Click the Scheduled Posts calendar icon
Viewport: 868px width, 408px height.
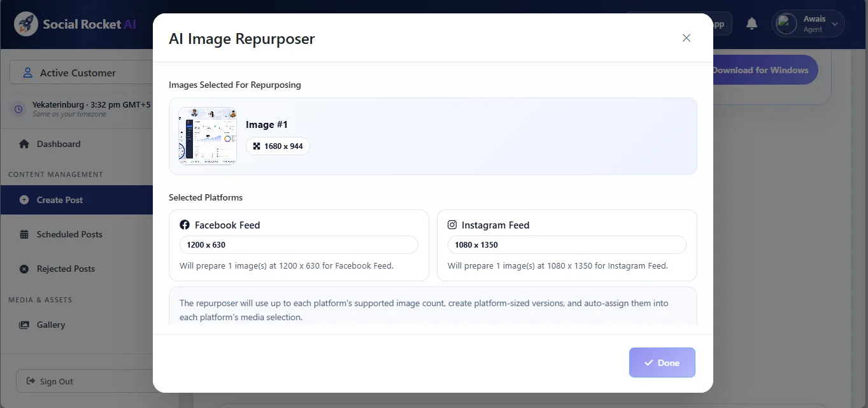(24, 234)
